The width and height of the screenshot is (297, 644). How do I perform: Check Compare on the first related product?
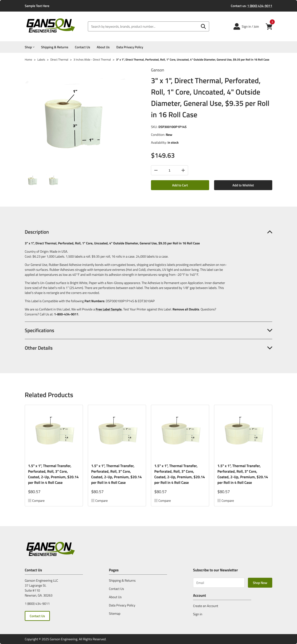click(x=30, y=501)
